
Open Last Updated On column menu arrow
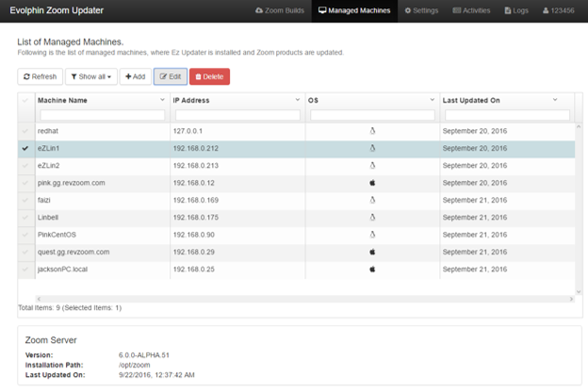tap(555, 100)
